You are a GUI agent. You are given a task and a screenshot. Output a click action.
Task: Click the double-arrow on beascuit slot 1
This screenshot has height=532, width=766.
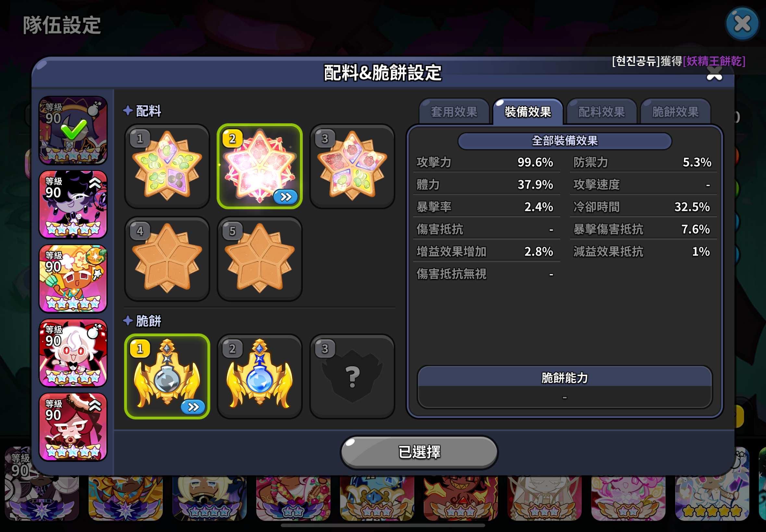click(193, 407)
